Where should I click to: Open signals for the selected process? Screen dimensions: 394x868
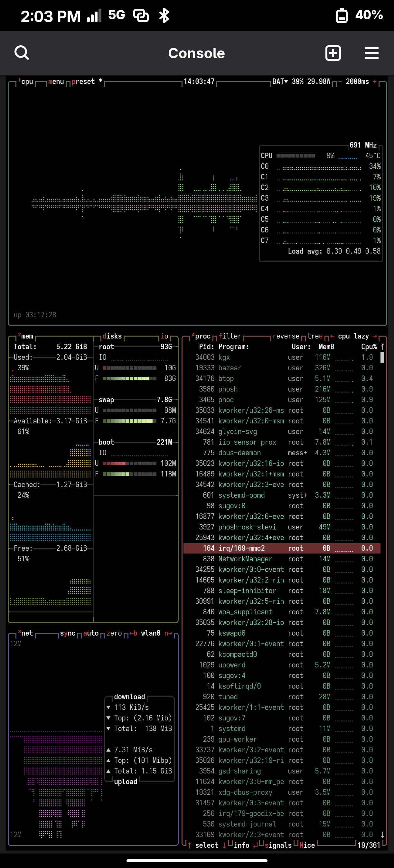coord(278,845)
